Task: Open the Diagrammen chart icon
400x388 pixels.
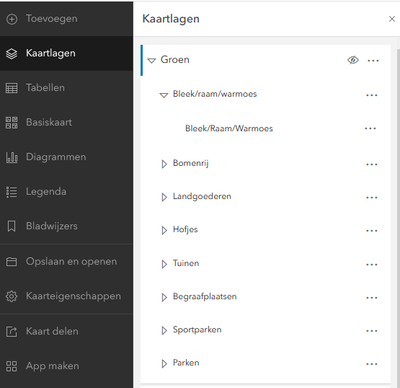Action: coord(12,157)
